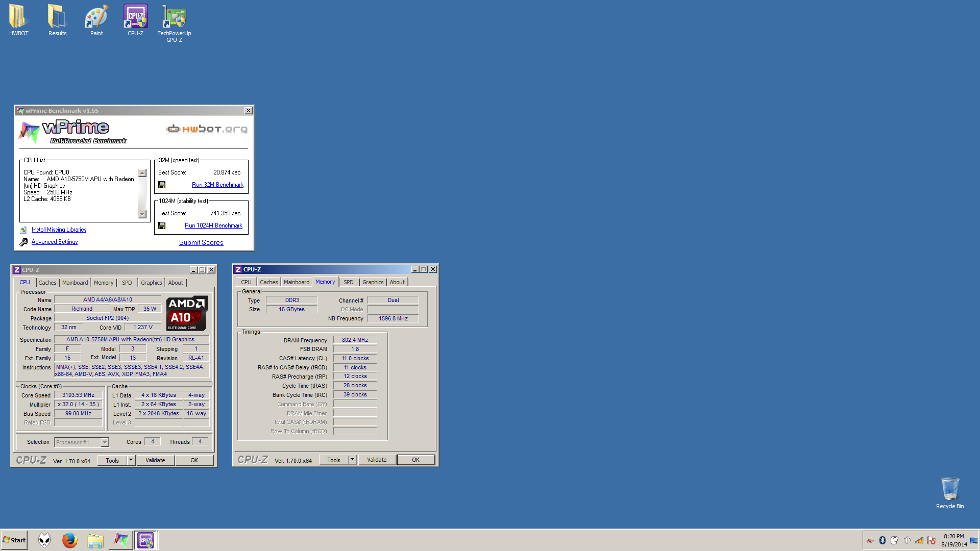Open the HWBOT folder on the desktop

point(18,20)
